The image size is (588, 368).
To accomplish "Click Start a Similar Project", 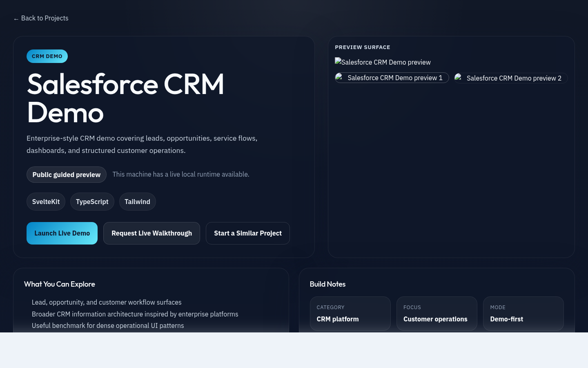I will 248,233.
